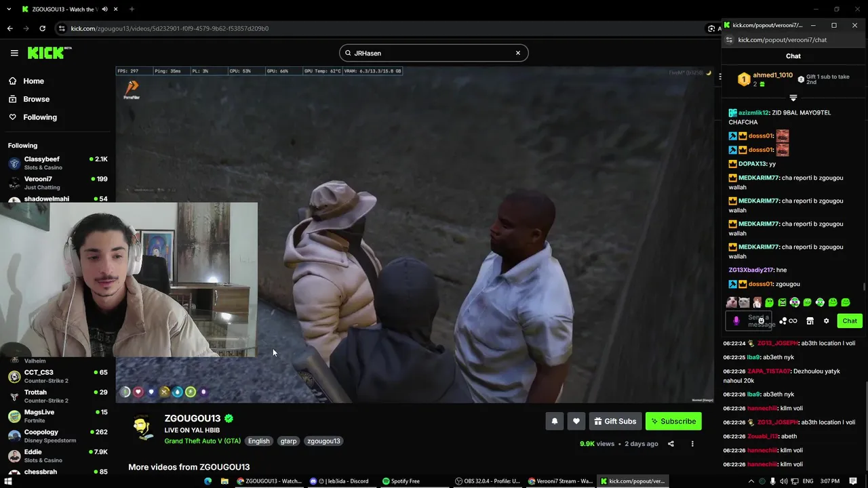
Task: Open Coopology channel in sidebar
Action: pyautogui.click(x=58, y=436)
